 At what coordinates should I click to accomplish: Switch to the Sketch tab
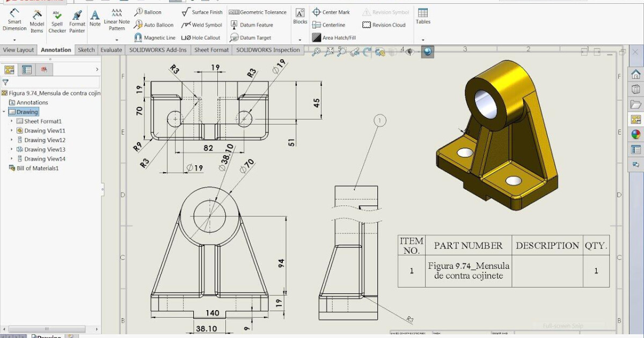click(x=86, y=49)
